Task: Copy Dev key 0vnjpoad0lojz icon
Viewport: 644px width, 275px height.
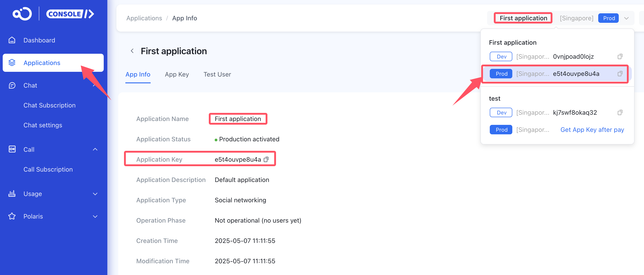Action: [620, 56]
